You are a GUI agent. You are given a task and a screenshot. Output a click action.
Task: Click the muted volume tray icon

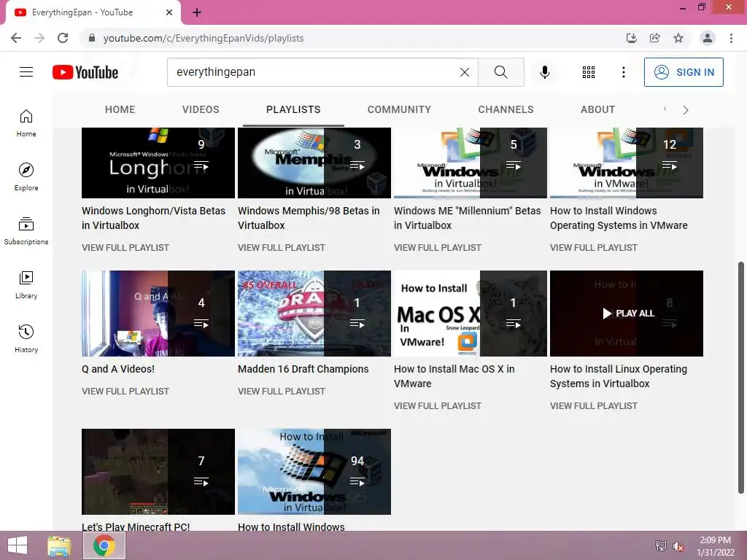tap(678, 546)
